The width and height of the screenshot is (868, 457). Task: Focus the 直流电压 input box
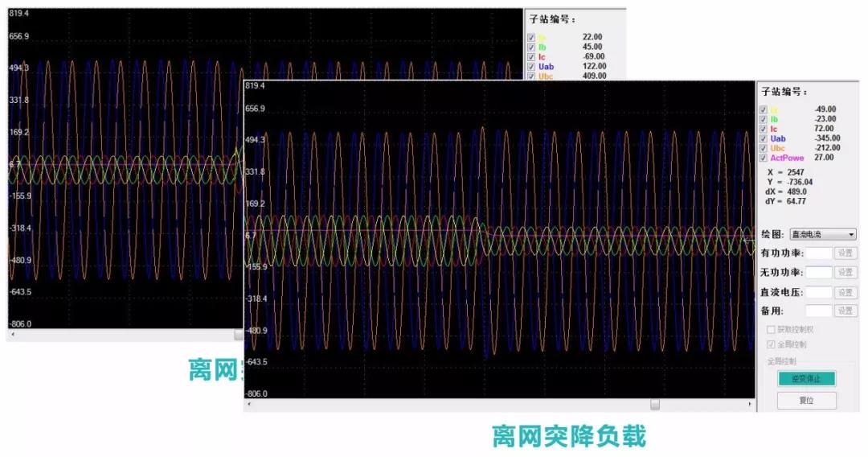click(818, 292)
